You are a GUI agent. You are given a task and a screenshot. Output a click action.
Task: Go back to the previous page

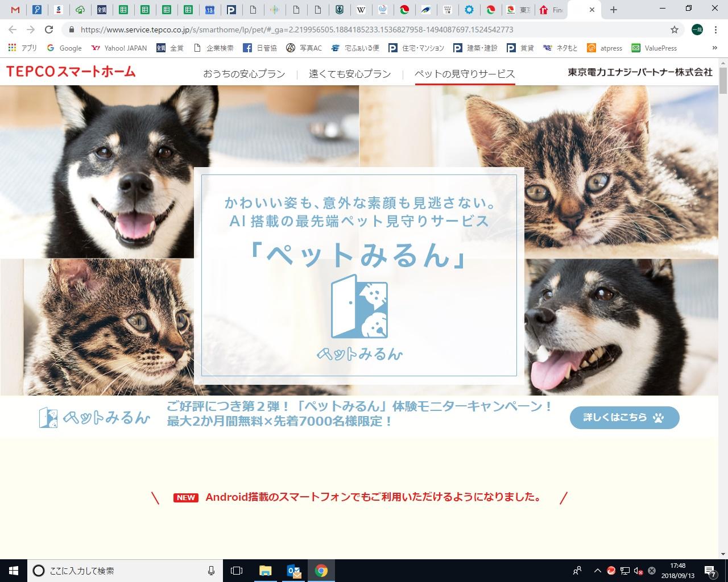13,30
